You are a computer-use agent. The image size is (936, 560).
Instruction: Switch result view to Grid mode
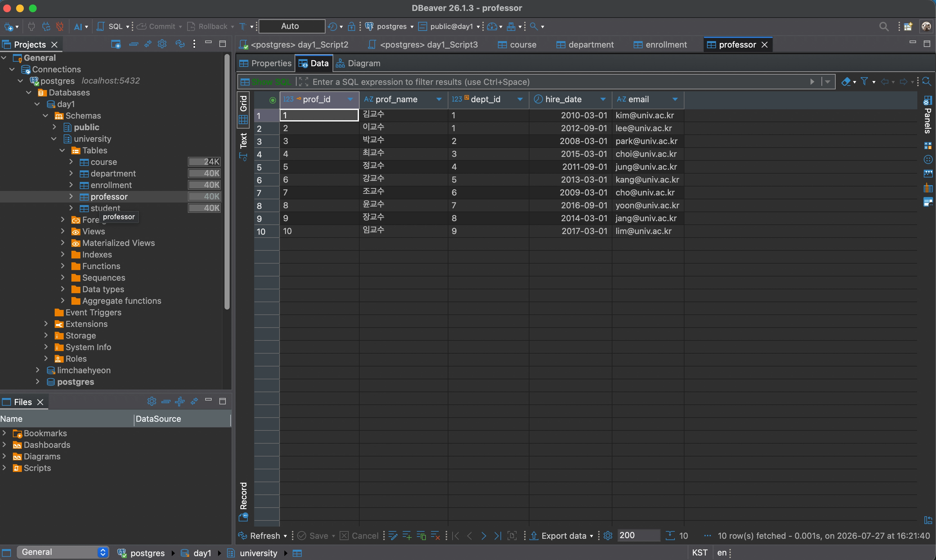point(243,110)
